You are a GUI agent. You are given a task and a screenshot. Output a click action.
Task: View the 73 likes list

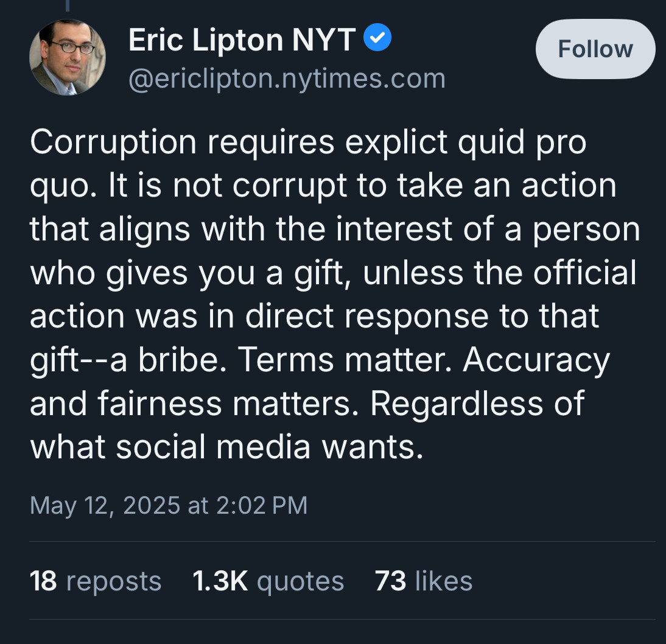point(423,581)
